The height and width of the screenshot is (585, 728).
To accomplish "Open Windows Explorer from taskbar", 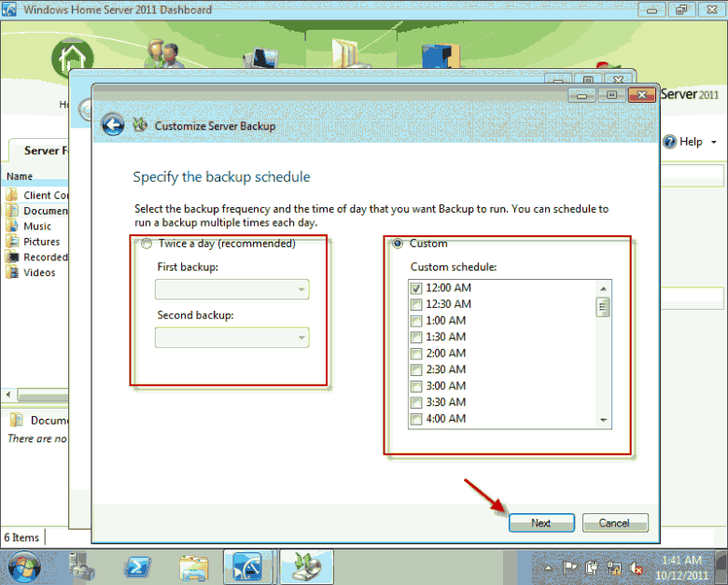I will pyautogui.click(x=193, y=568).
